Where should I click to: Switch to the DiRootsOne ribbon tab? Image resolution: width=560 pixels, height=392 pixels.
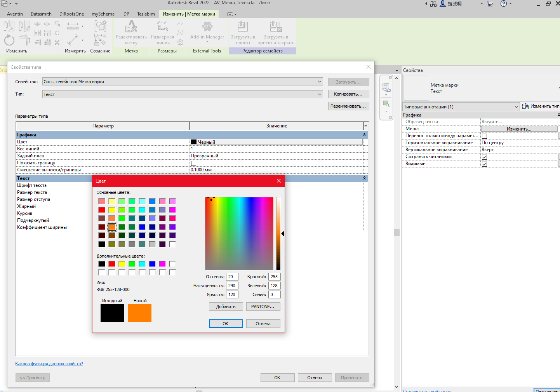coord(71,14)
